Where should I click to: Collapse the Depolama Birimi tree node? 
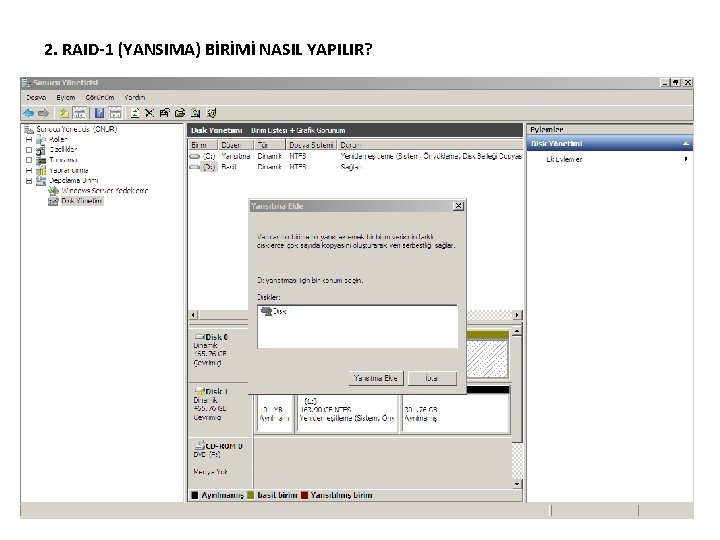pos(29,181)
